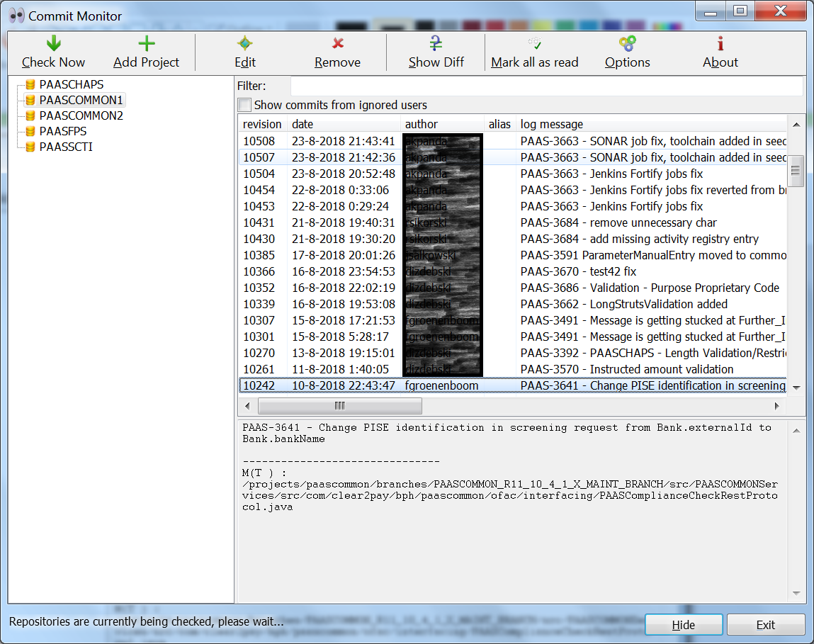Click the Hide button
814x644 pixels.
(683, 624)
